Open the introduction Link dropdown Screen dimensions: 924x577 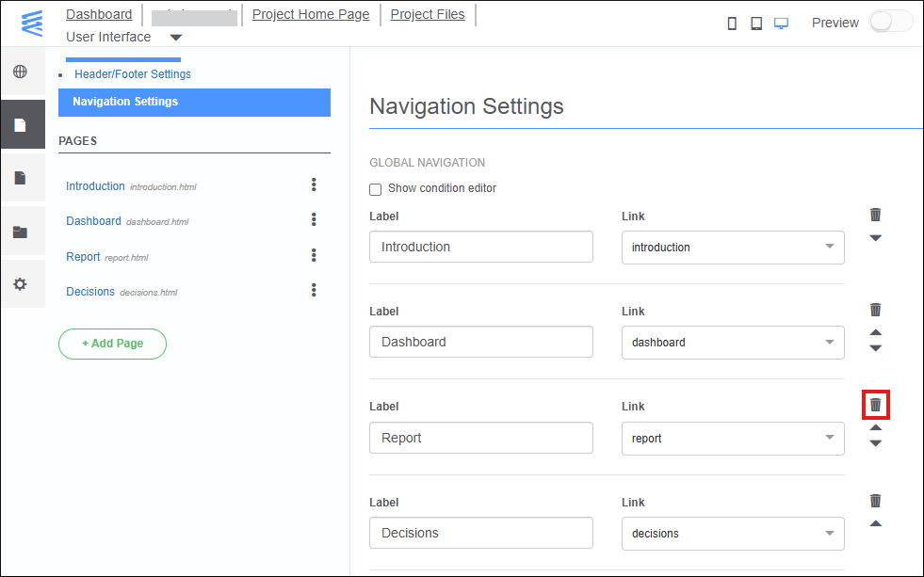click(x=829, y=247)
